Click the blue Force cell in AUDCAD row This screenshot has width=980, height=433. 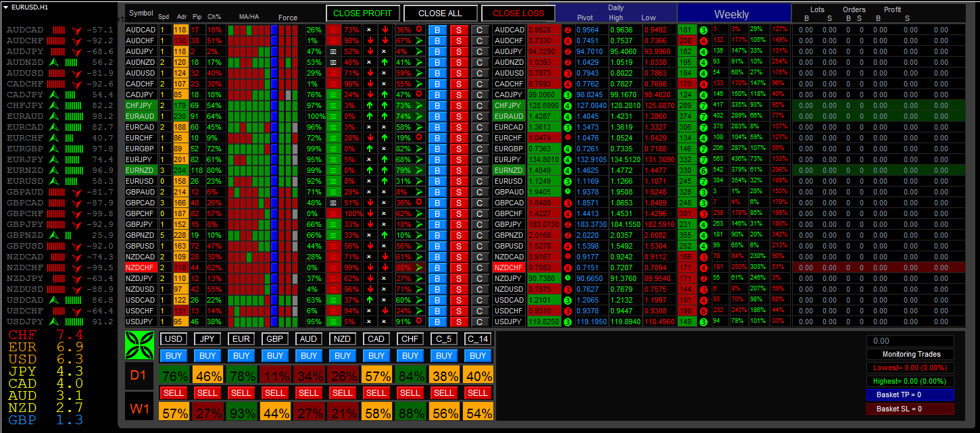click(x=274, y=30)
